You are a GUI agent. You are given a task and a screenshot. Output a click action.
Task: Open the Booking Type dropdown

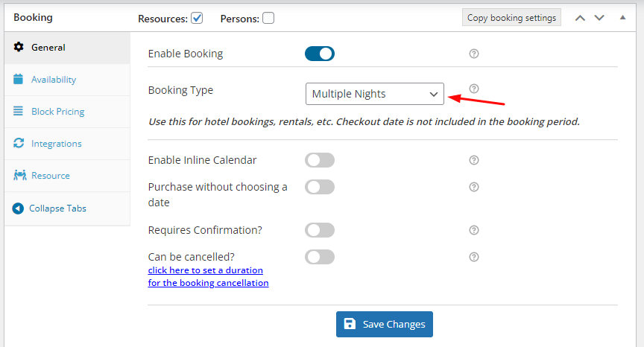click(375, 94)
